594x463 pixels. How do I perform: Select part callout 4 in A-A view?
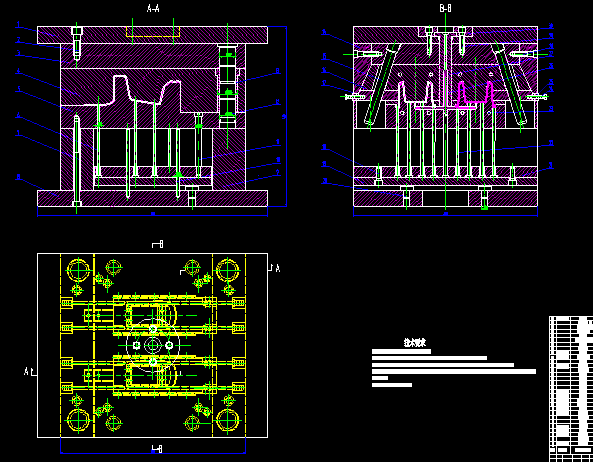coord(18,71)
